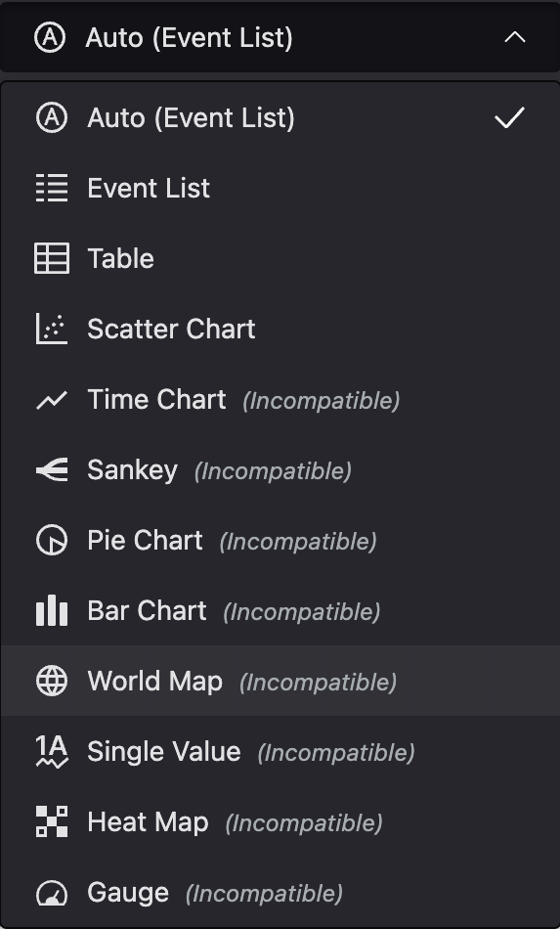The image size is (560, 929).
Task: Click circled A icon in dropdown header
Action: coord(50,37)
